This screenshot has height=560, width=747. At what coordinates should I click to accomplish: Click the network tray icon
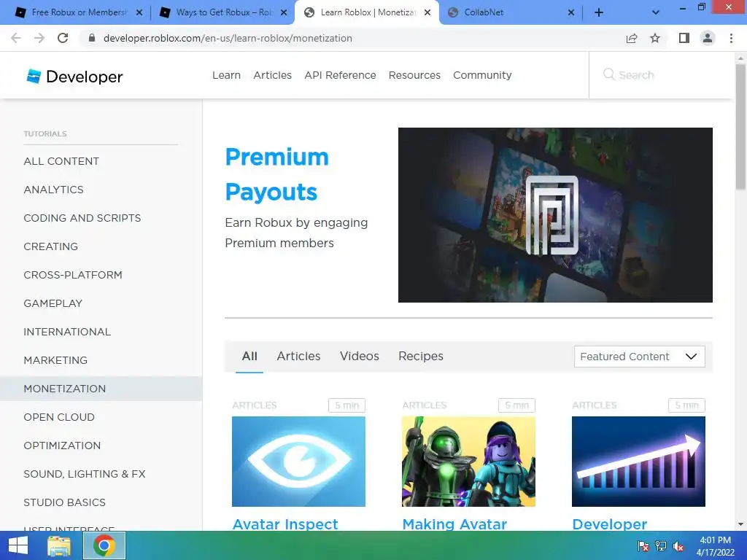(660, 546)
